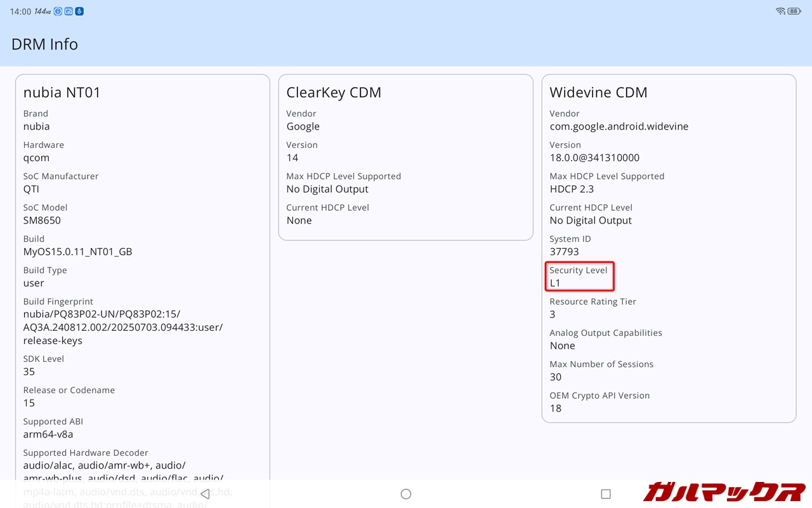Tap the DRM Info app title
Screen dimensions: 812x508
pyautogui.click(x=44, y=44)
